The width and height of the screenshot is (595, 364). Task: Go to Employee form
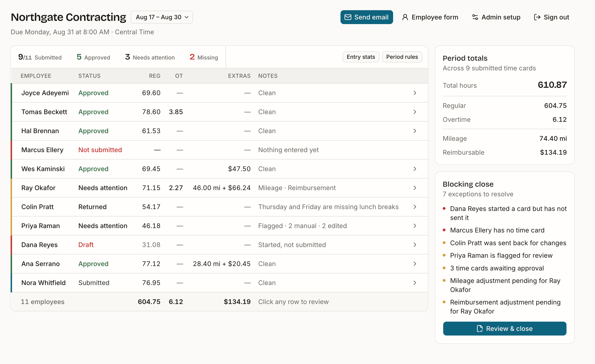tap(430, 17)
